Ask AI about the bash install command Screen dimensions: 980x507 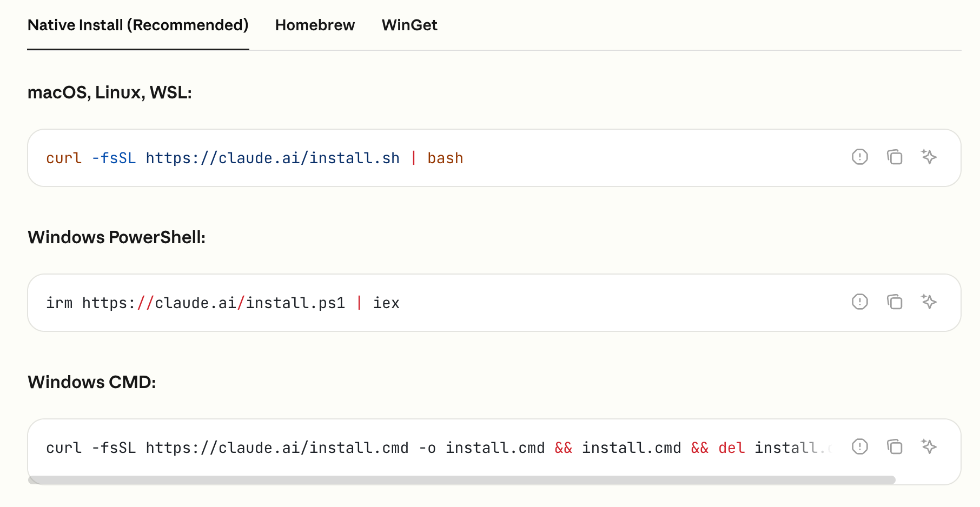pyautogui.click(x=929, y=157)
